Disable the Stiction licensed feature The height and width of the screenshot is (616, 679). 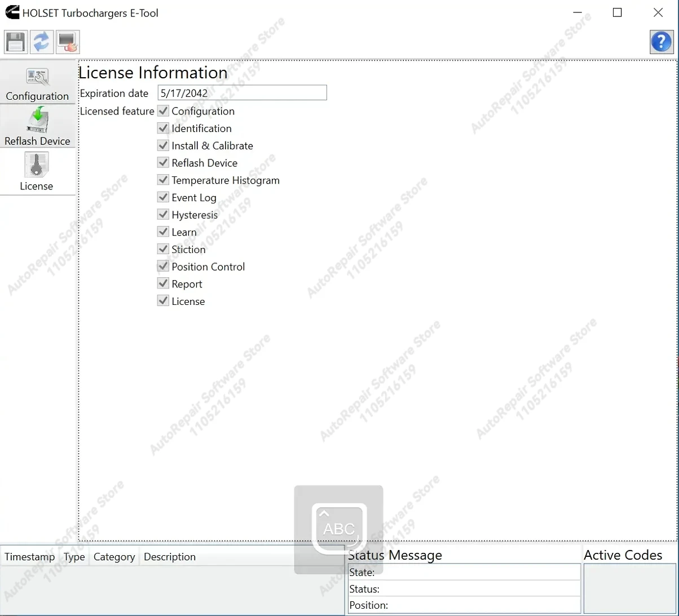pyautogui.click(x=163, y=249)
